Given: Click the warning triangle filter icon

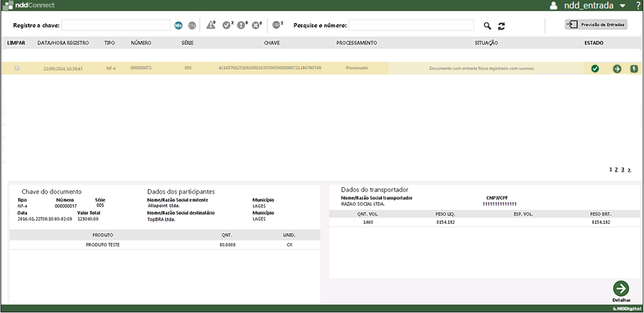Looking at the screenshot, I should click(211, 25).
